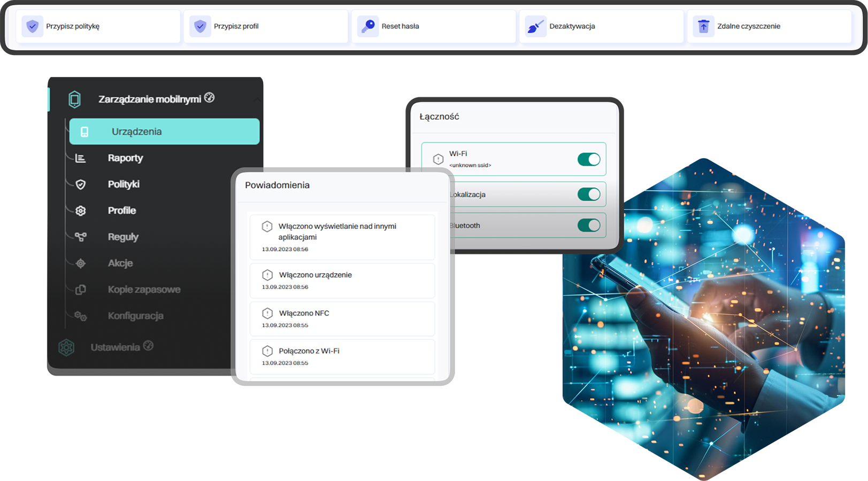Click the Profile gear icon in sidebar

point(81,211)
